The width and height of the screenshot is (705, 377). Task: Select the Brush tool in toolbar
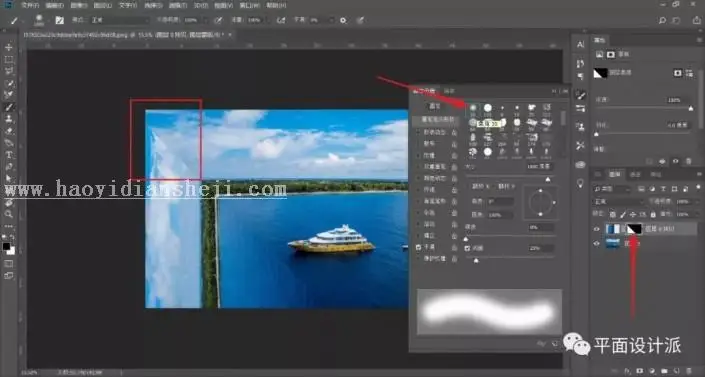tap(9, 107)
